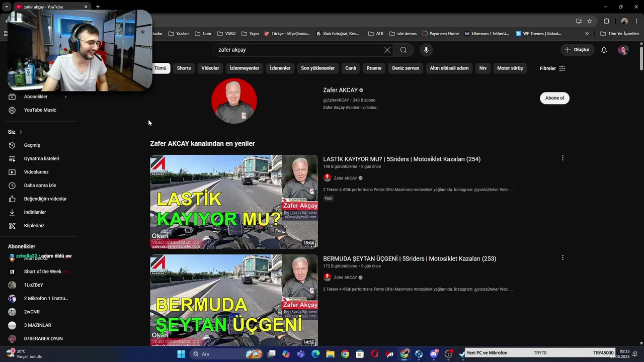Click the Oluştur create button
Screen dimensions: 644x362
(x=577, y=50)
